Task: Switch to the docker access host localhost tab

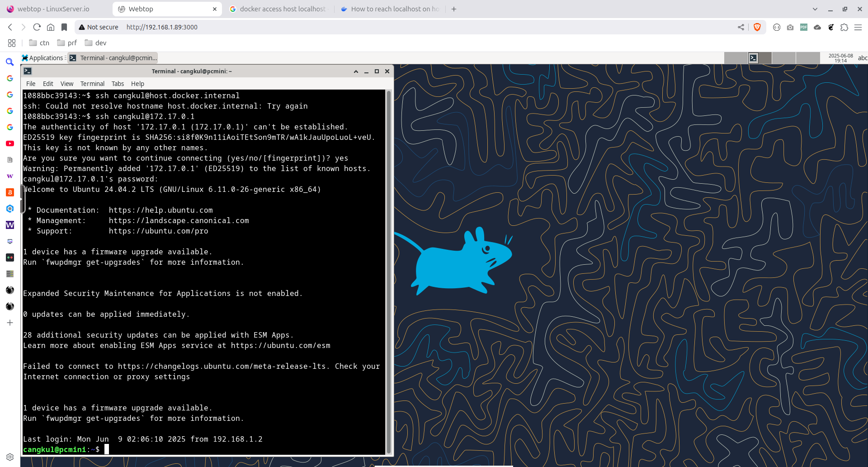Action: pyautogui.click(x=278, y=9)
